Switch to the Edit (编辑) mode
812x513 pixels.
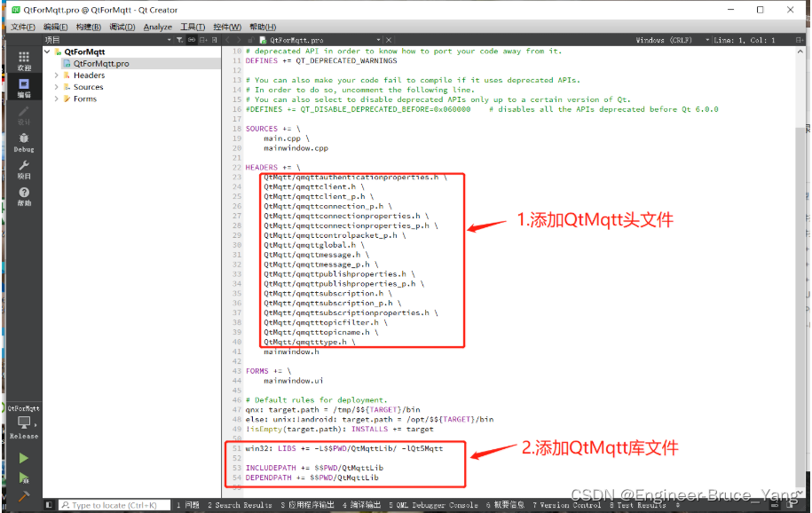point(24,88)
